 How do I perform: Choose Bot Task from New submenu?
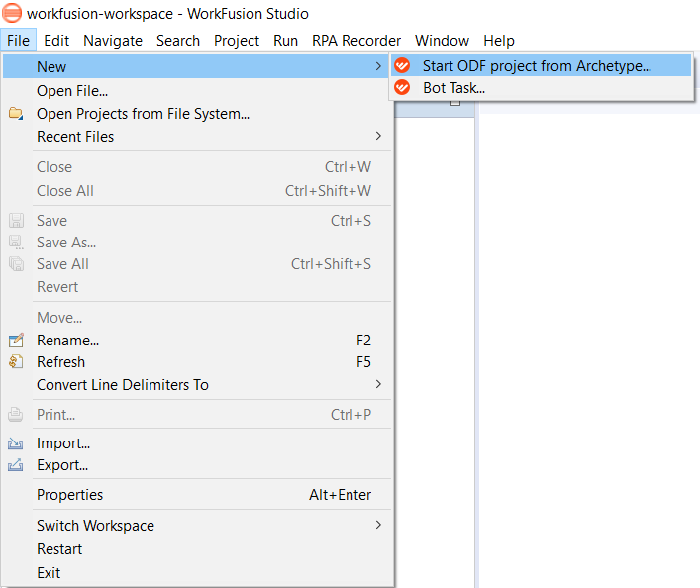click(x=542, y=88)
